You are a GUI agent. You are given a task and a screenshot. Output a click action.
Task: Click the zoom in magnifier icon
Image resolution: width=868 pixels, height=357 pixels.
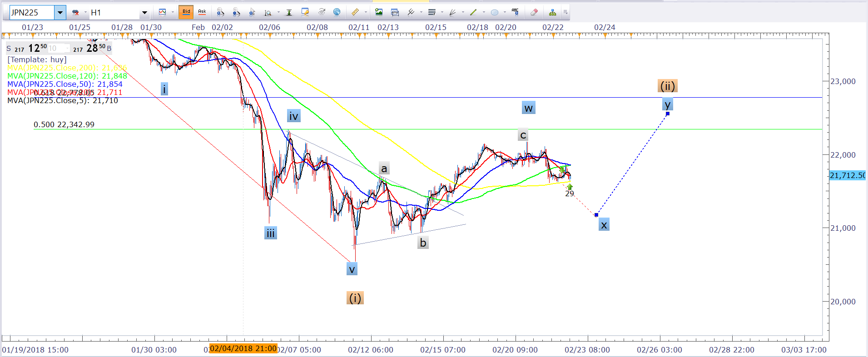point(220,12)
